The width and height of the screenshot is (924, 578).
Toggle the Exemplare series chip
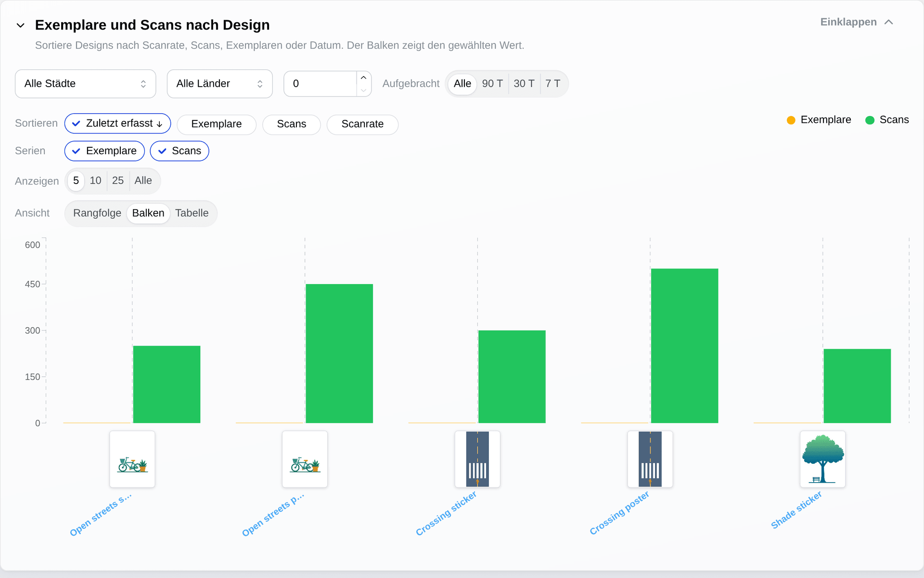(x=104, y=151)
